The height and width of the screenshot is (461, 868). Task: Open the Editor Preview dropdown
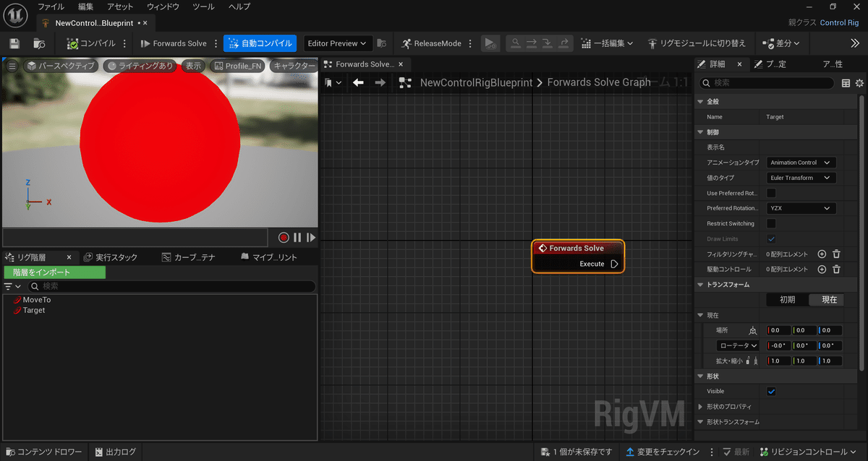337,43
